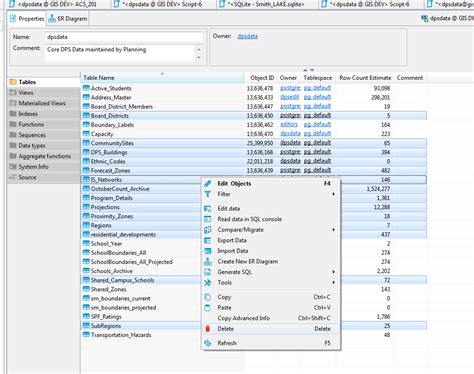Click the Paste clipboard icon

click(x=208, y=308)
